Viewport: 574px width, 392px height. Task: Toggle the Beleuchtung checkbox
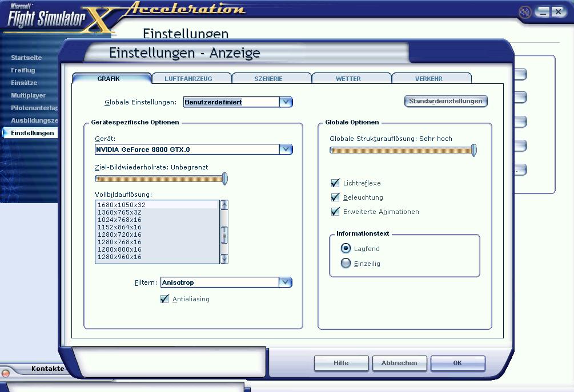335,197
